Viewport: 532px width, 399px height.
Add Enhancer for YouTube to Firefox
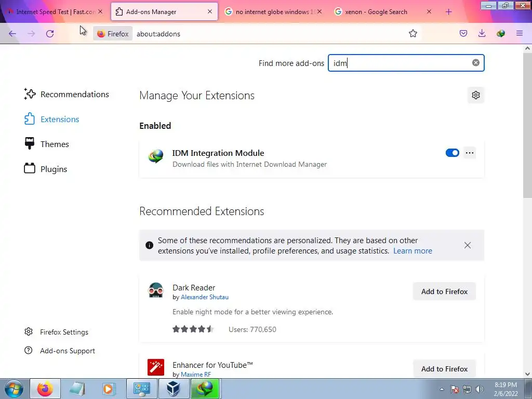point(445,369)
